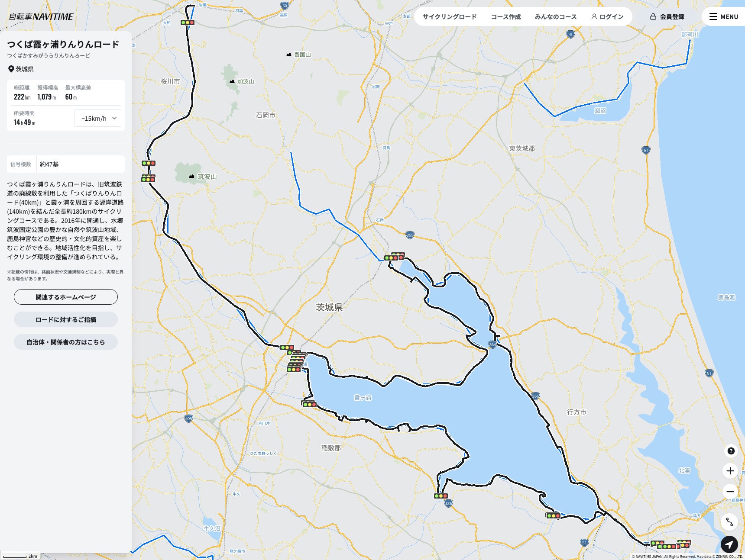Click the traffic signal marker near 岩瀬
This screenshot has width=745, height=560.
(x=188, y=23)
